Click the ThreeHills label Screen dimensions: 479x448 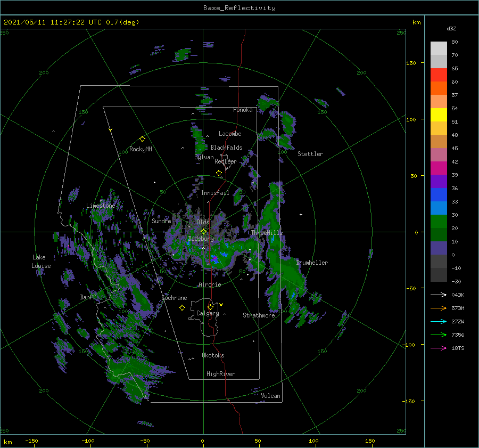pyautogui.click(x=267, y=233)
